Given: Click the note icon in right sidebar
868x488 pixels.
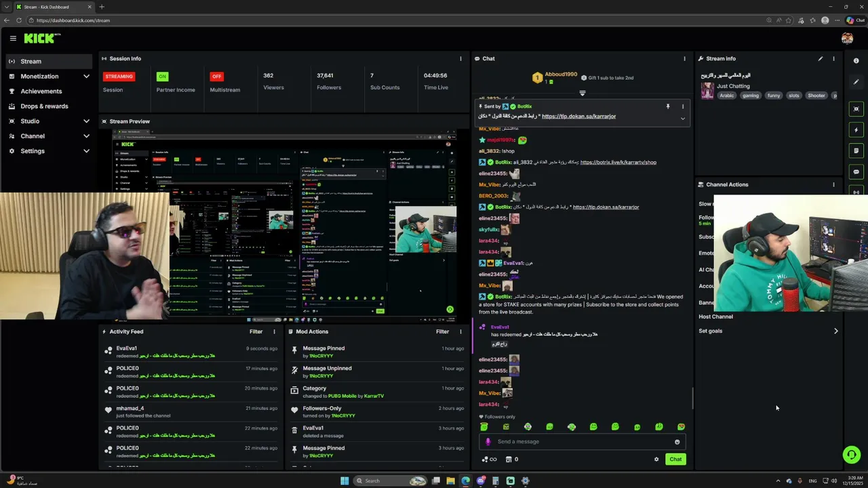Looking at the screenshot, I should point(856,151).
